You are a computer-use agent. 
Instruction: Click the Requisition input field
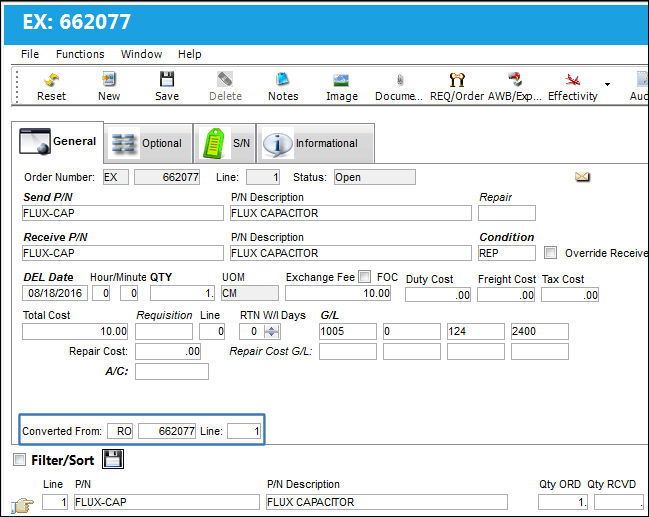pos(164,332)
